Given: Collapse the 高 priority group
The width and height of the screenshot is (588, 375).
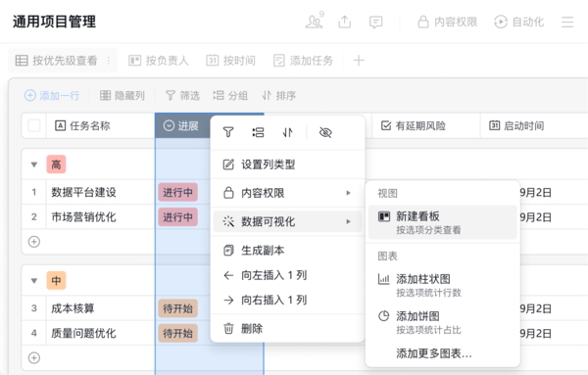Looking at the screenshot, I should [34, 164].
